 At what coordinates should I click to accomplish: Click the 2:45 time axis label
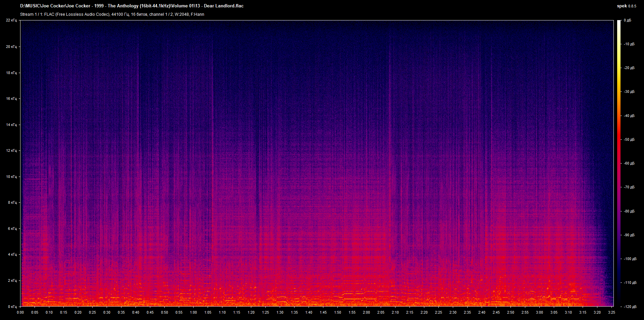click(x=496, y=312)
